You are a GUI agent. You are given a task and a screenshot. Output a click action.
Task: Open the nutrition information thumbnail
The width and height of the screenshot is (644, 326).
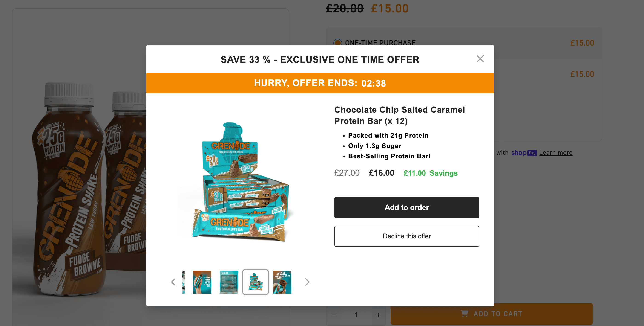(229, 282)
